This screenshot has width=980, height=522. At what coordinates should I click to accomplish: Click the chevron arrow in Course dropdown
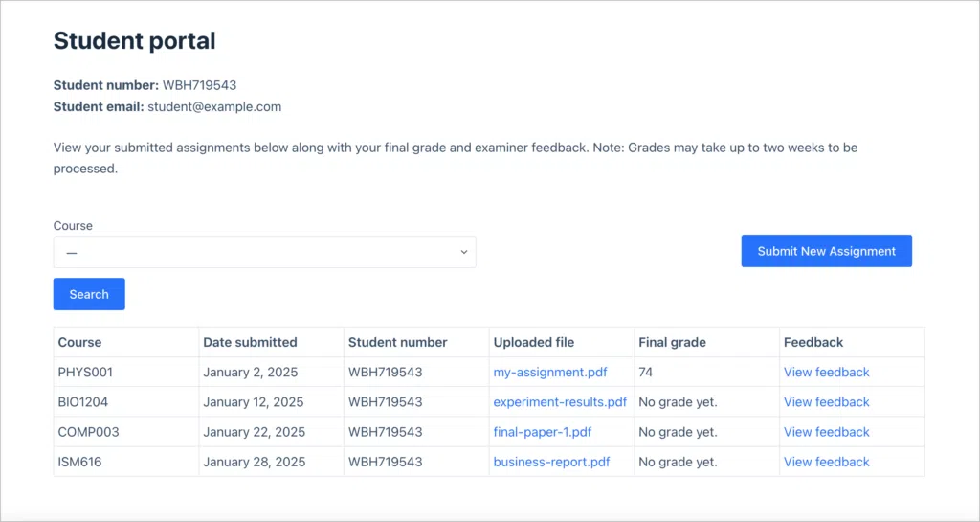point(464,252)
